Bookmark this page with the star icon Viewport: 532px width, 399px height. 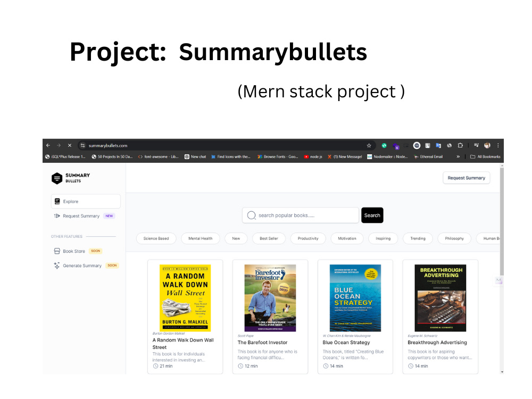[369, 145]
